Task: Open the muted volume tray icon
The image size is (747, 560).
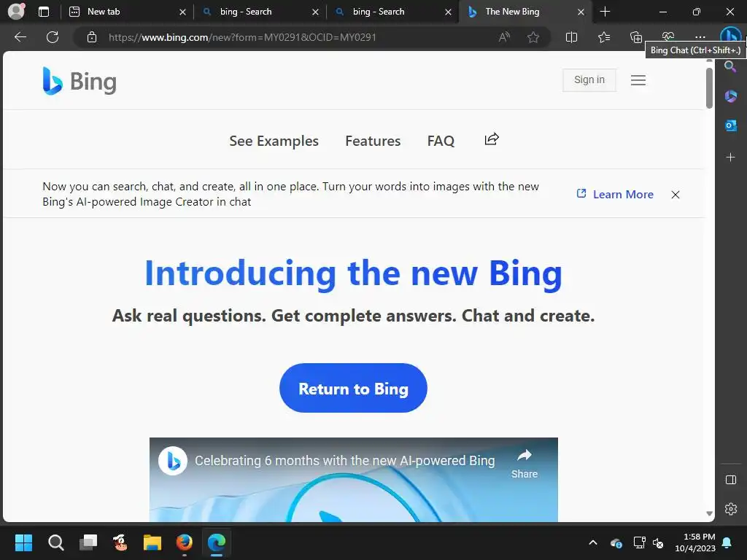Action: [659, 542]
